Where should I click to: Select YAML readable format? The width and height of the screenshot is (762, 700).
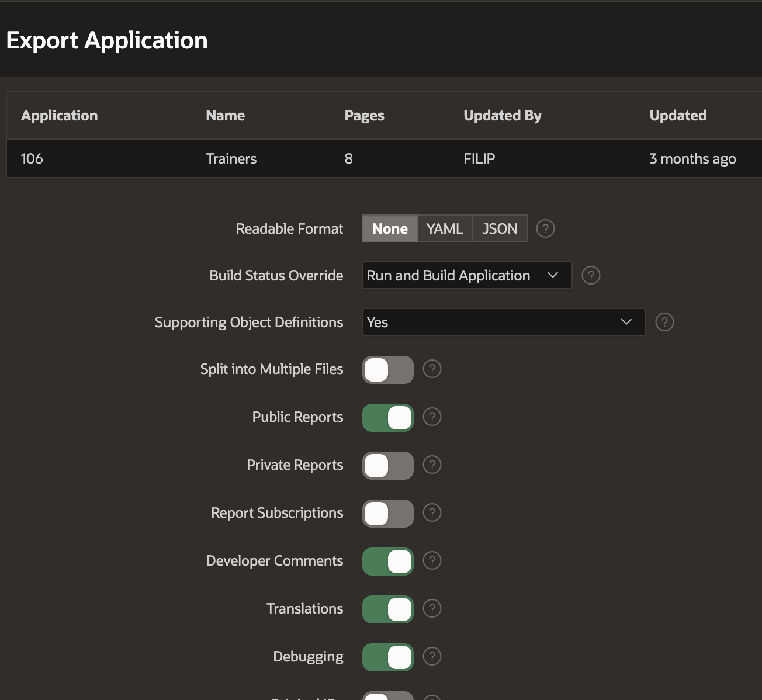coord(445,228)
